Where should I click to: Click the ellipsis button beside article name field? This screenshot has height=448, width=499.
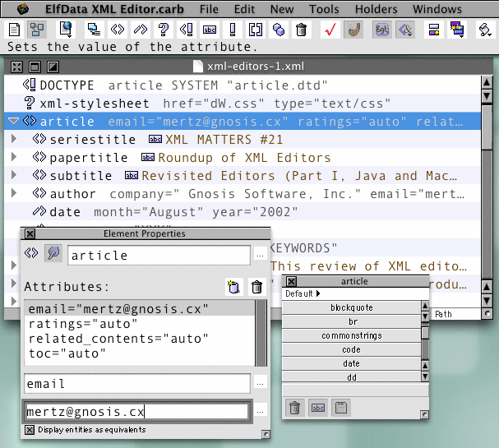point(260,255)
